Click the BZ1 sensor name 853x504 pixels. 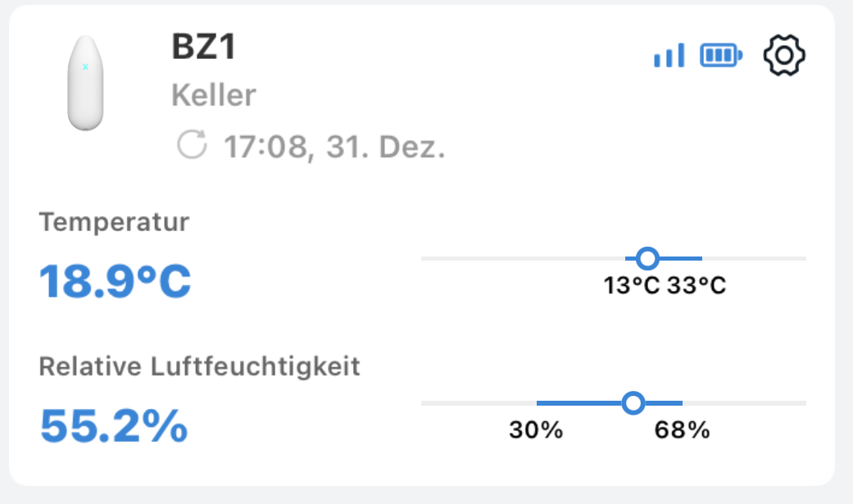pos(204,48)
